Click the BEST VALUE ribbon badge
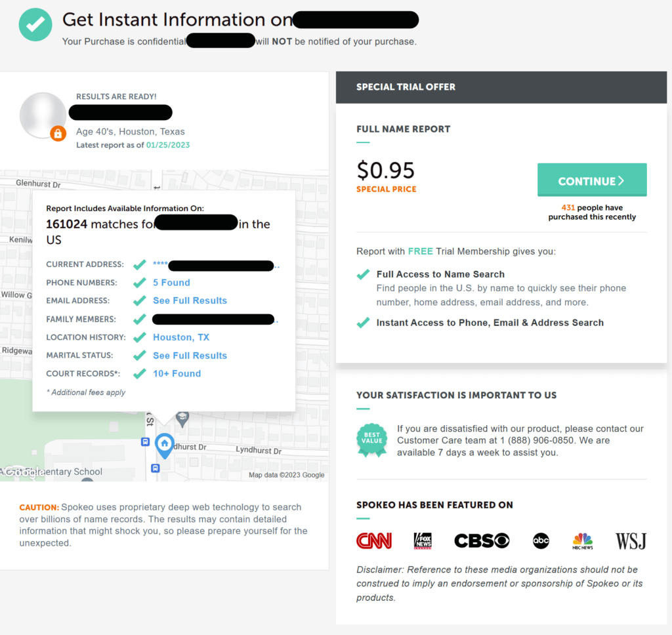The height and width of the screenshot is (635, 672). (372, 440)
